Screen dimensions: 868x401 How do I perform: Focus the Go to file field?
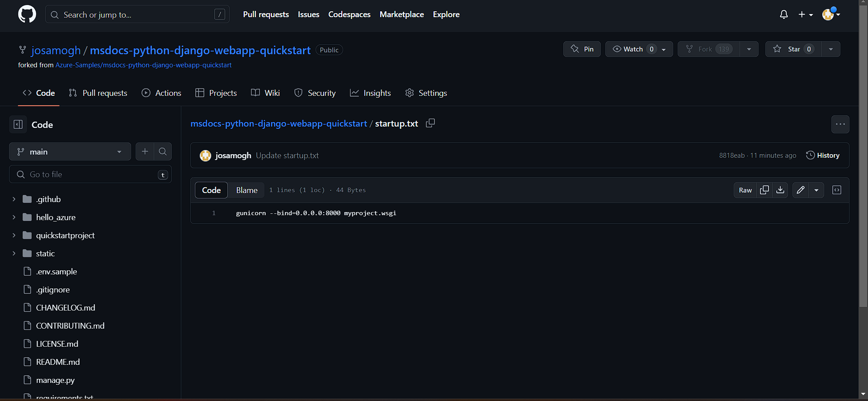coord(90,174)
